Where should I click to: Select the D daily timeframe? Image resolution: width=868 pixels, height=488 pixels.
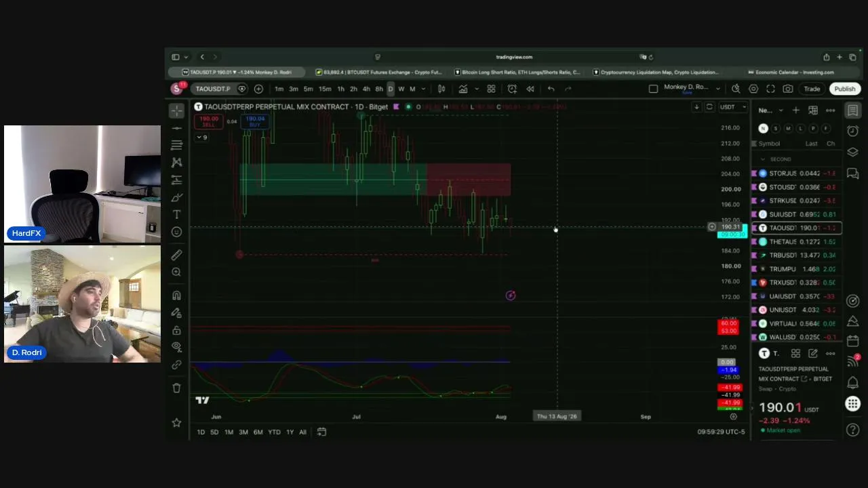click(x=390, y=89)
